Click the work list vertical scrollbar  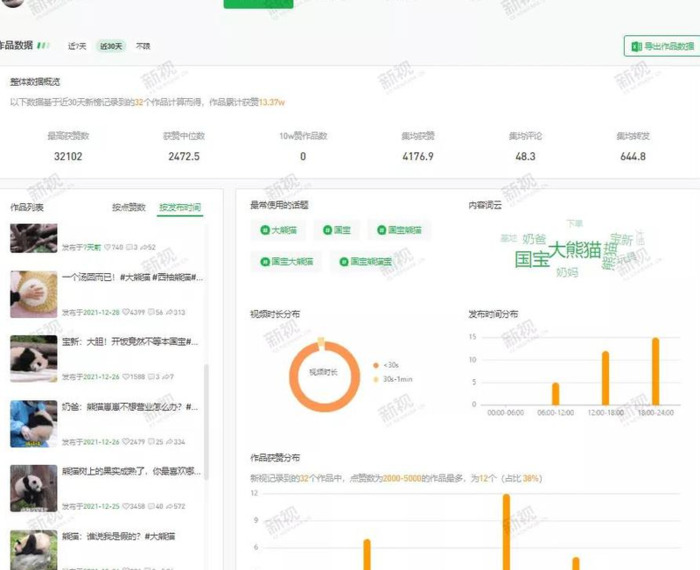[x=206, y=422]
